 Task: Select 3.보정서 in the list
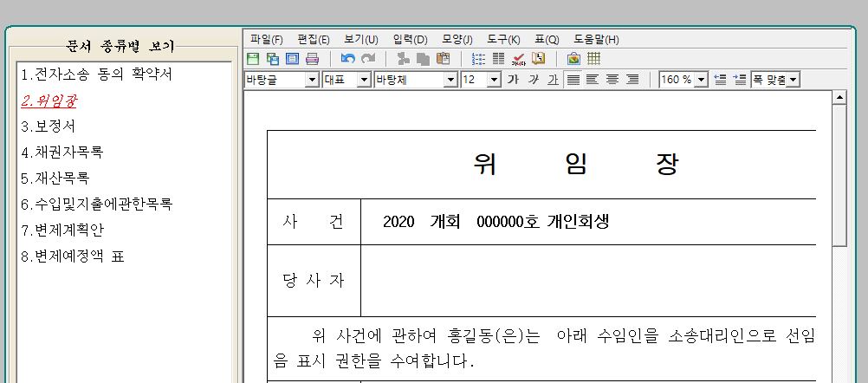tap(49, 127)
